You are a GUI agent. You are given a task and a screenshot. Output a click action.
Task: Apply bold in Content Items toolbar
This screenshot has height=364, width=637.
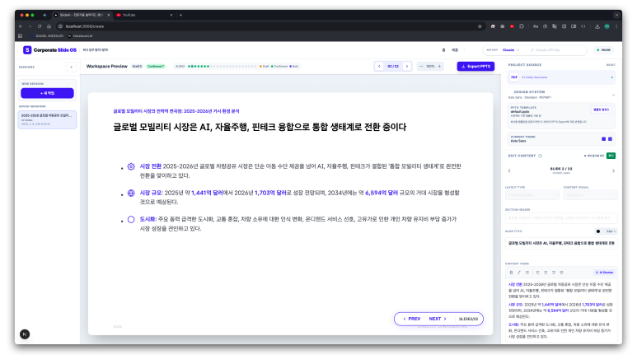[509, 271]
